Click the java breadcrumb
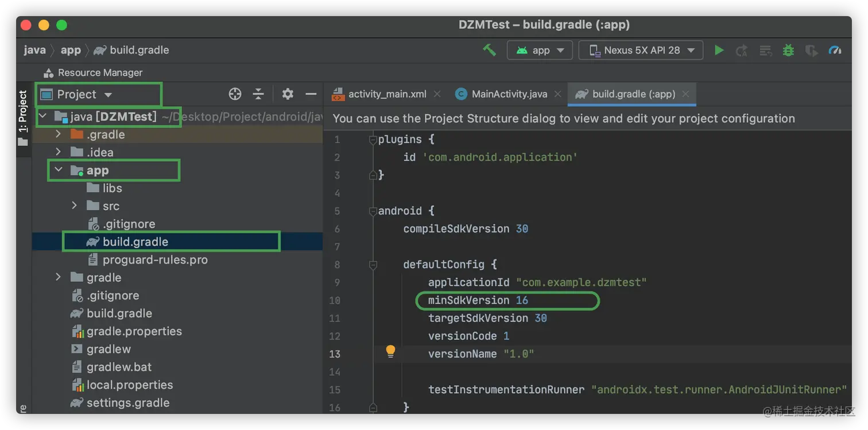 (34, 50)
